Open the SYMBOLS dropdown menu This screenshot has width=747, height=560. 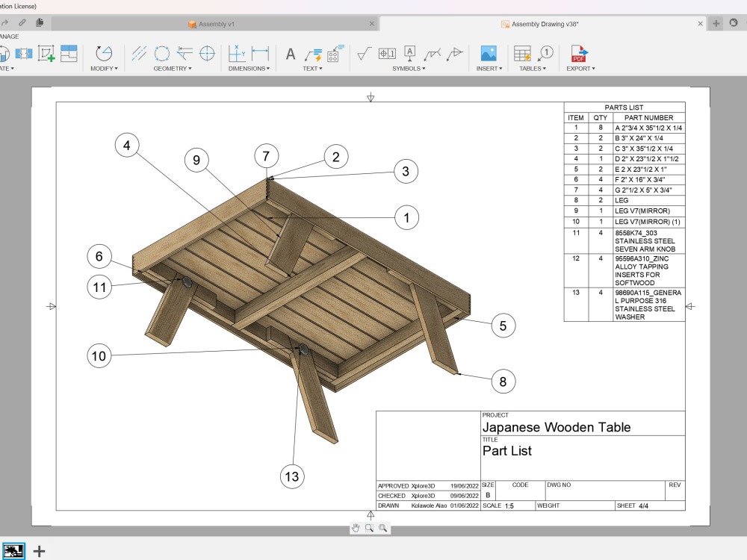[x=409, y=69]
